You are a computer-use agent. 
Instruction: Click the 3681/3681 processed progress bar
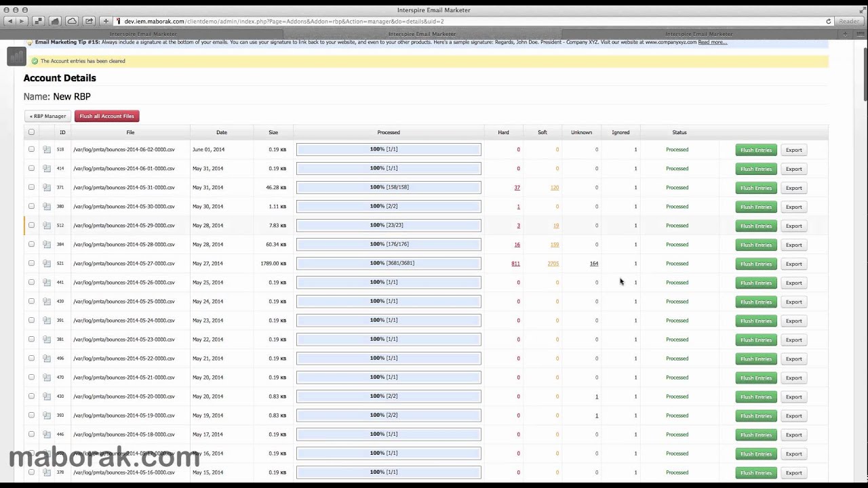click(x=389, y=263)
